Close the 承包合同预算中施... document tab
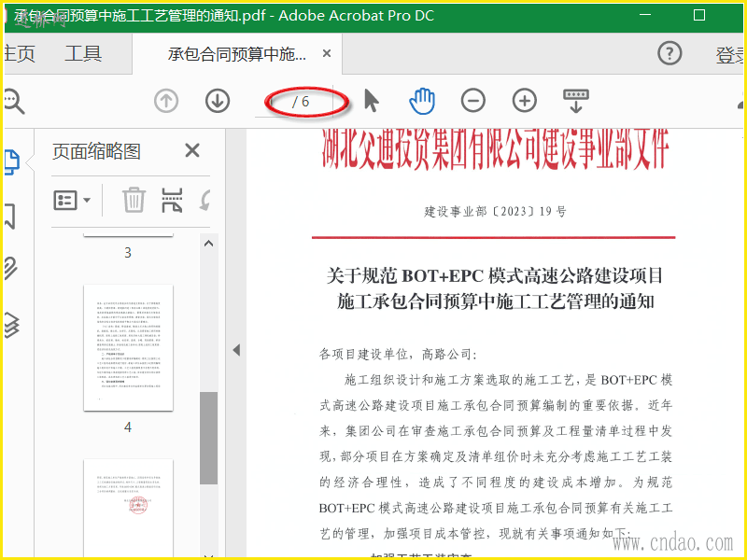Image resolution: width=747 pixels, height=560 pixels. point(327,53)
